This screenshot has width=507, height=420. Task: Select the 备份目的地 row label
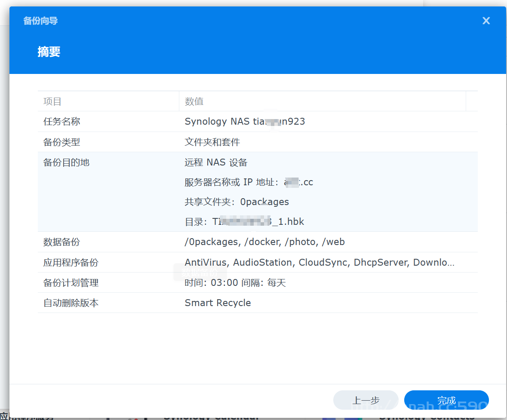click(x=66, y=162)
